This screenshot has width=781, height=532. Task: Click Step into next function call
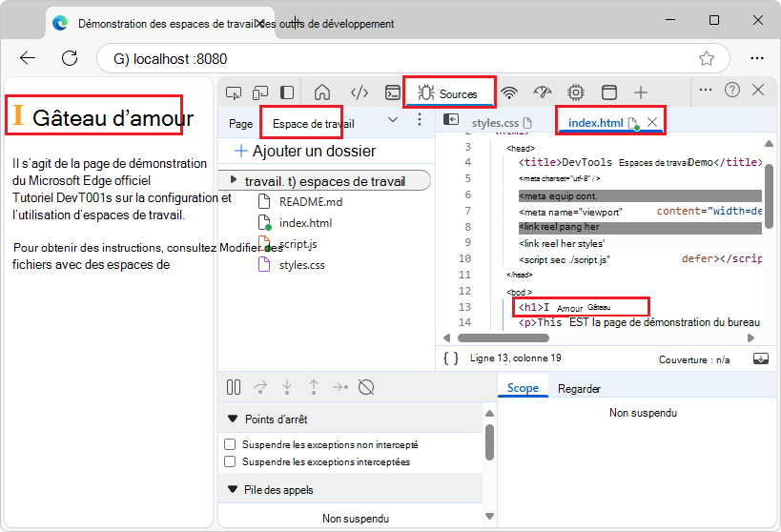(287, 387)
